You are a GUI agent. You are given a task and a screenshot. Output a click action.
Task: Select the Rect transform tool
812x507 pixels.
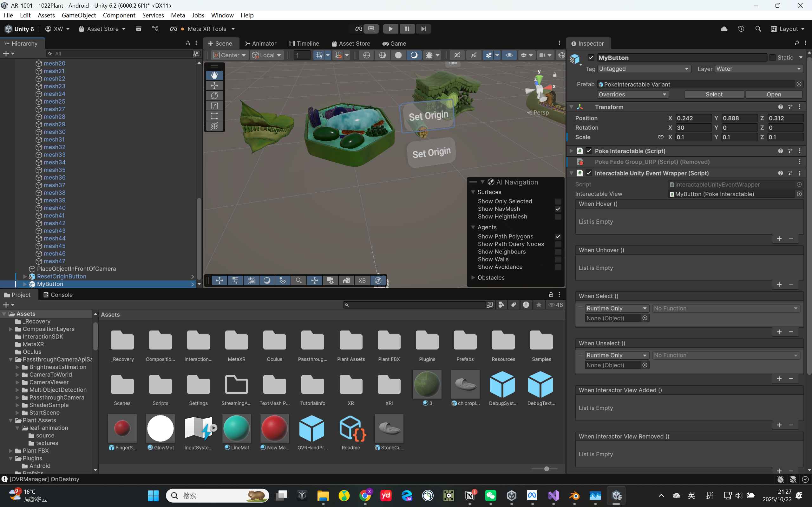click(x=214, y=116)
